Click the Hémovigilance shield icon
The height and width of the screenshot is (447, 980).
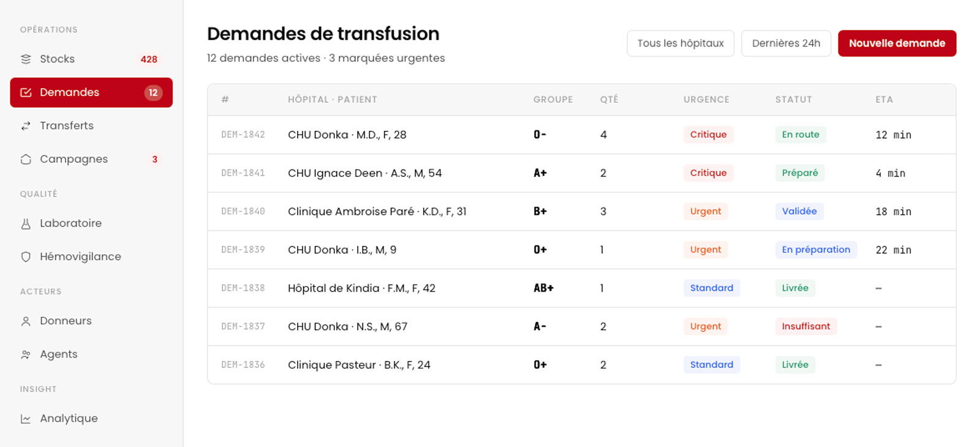(x=26, y=257)
